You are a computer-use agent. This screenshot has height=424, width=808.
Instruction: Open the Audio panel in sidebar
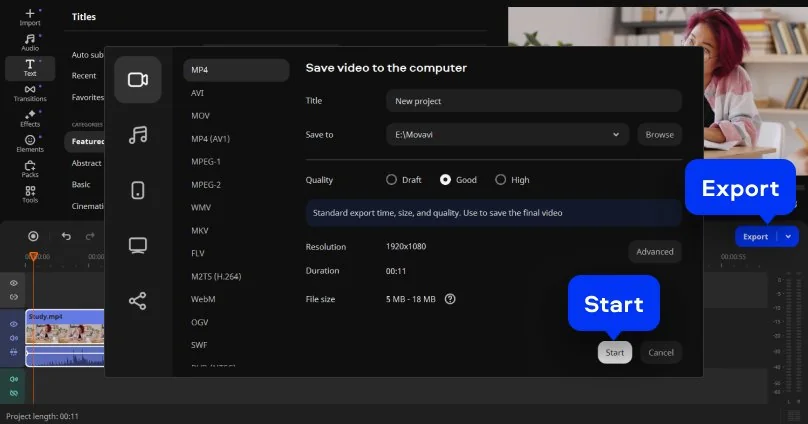pyautogui.click(x=30, y=42)
